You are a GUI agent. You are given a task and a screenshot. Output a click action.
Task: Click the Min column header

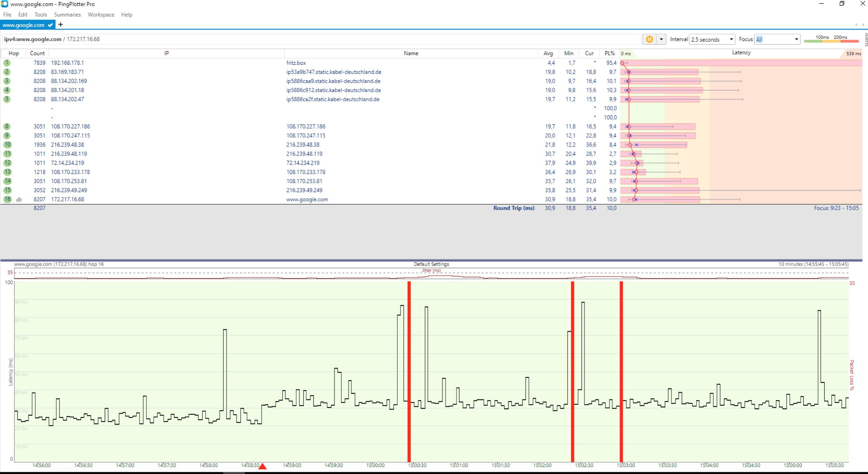coord(569,53)
